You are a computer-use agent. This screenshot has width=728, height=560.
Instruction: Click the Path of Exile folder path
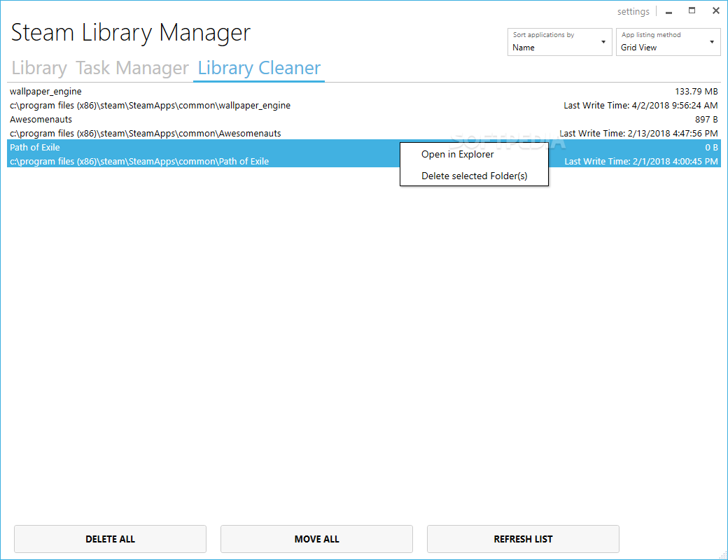[x=139, y=161]
